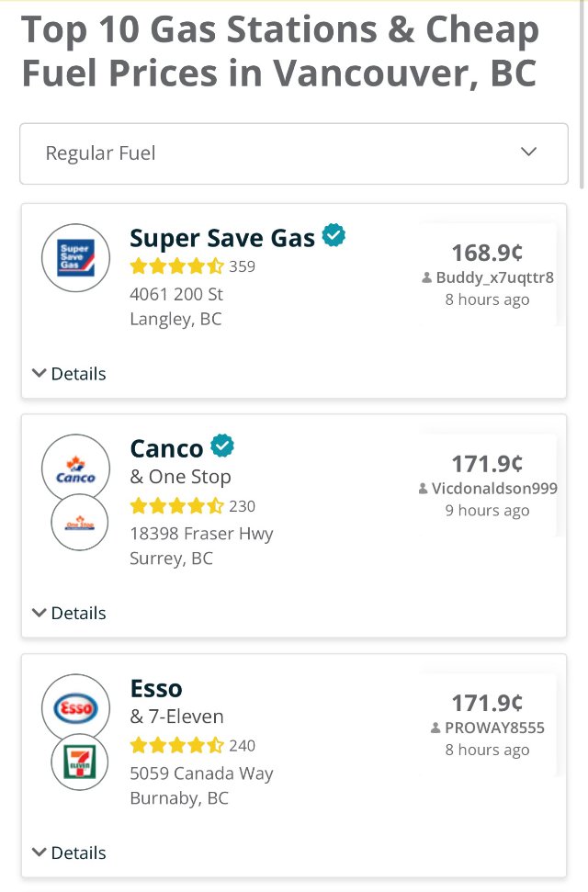The image size is (588, 892).
Task: Open the Super Save Gas station page
Action: pos(223,237)
